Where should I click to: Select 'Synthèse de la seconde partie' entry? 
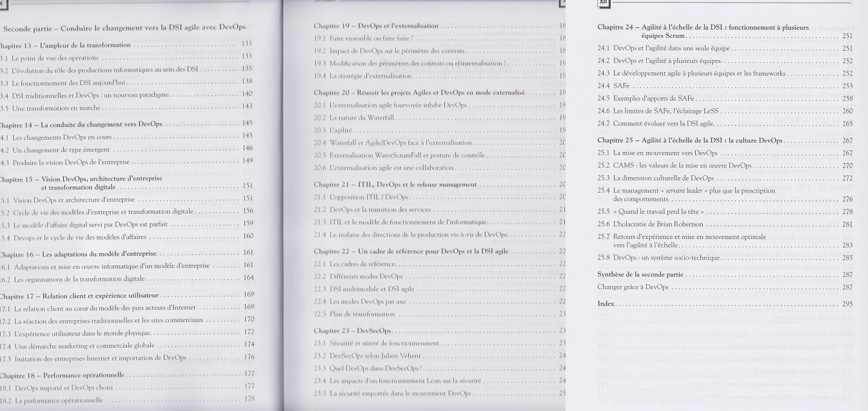640,274
